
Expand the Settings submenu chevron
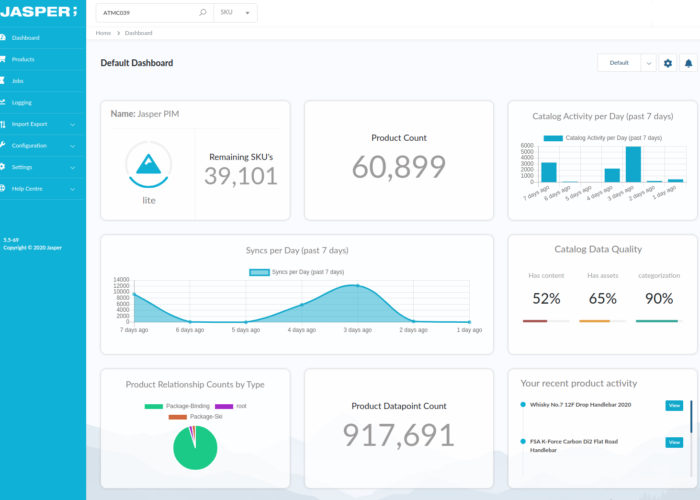73,167
